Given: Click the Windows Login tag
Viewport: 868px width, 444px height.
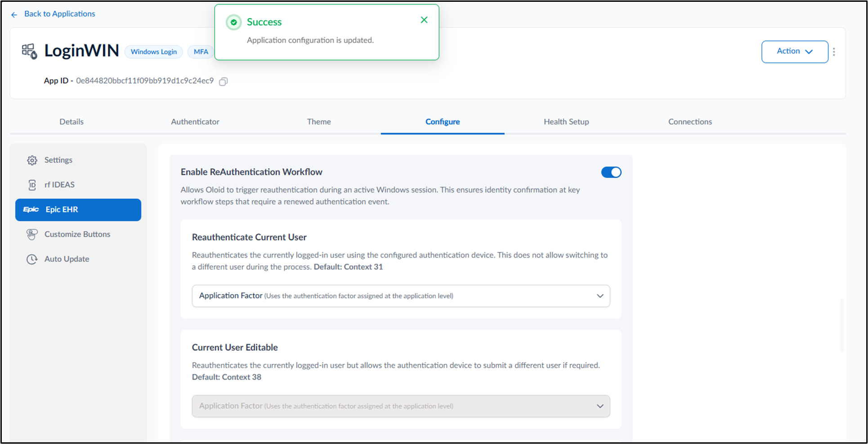Looking at the screenshot, I should (154, 52).
